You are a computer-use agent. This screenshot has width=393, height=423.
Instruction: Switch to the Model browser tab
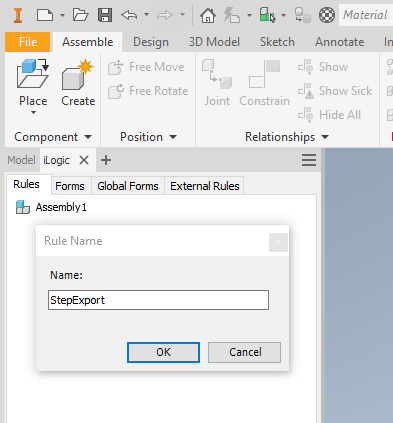coord(21,160)
